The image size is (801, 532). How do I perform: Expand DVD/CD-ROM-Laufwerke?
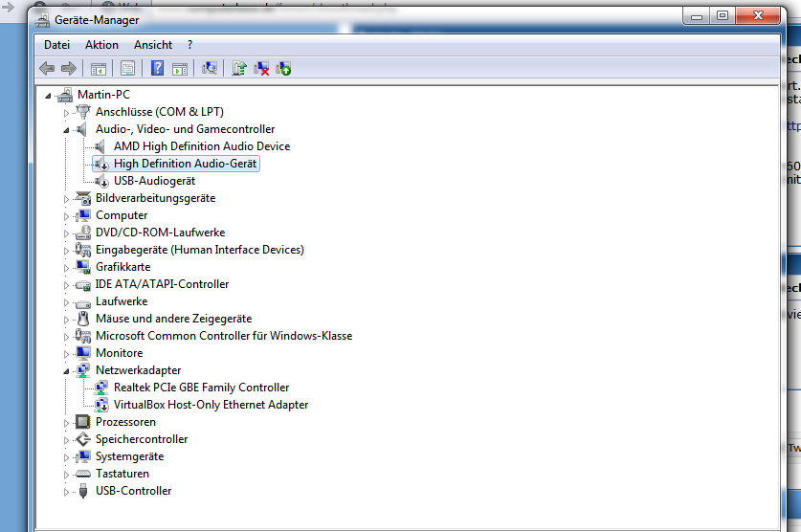(x=66, y=233)
